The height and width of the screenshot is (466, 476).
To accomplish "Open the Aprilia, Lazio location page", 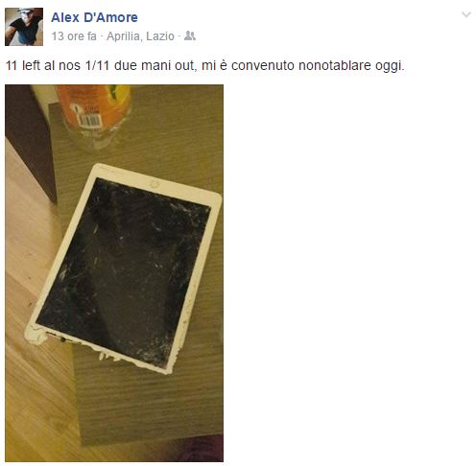I will coord(140,36).
